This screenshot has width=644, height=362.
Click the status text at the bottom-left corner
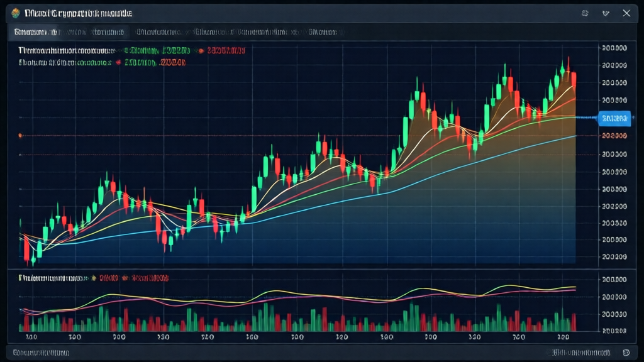pos(42,353)
